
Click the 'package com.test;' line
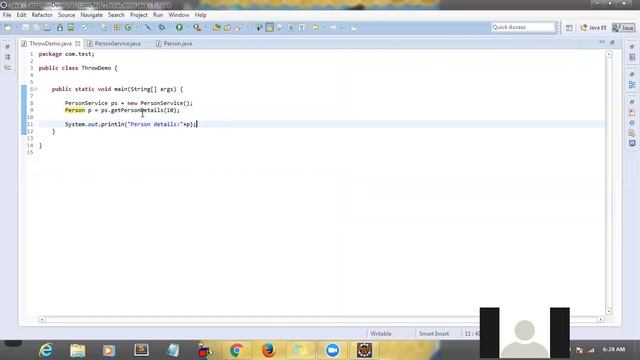(67, 54)
